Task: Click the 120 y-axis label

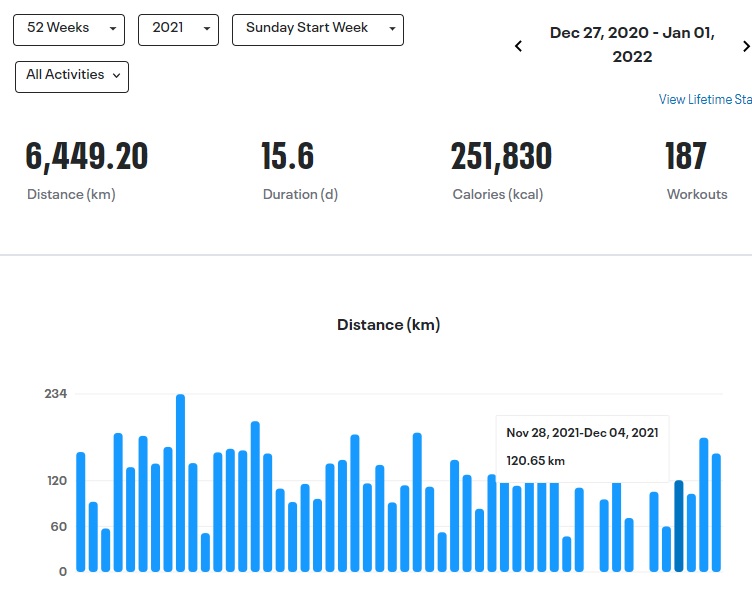Action: pos(55,481)
